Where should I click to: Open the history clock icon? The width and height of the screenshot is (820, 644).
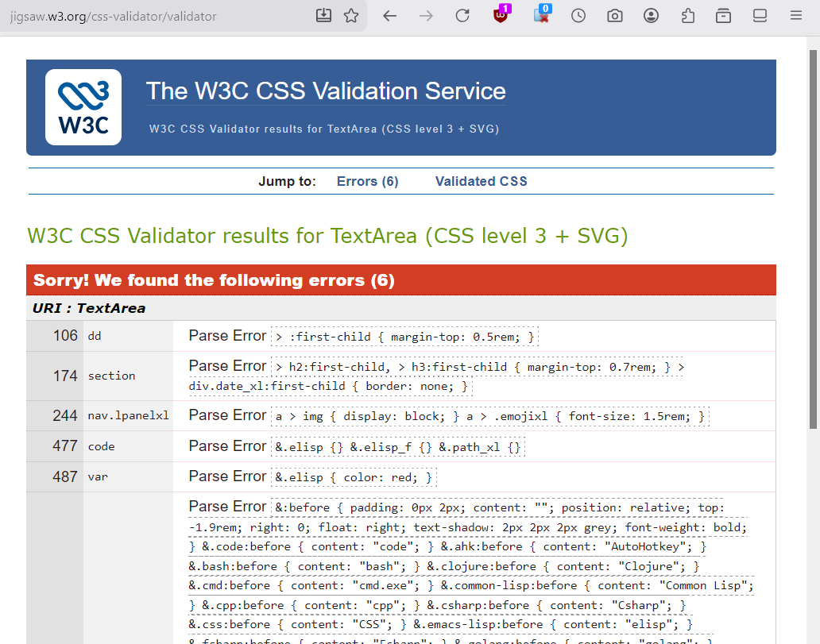tap(578, 16)
